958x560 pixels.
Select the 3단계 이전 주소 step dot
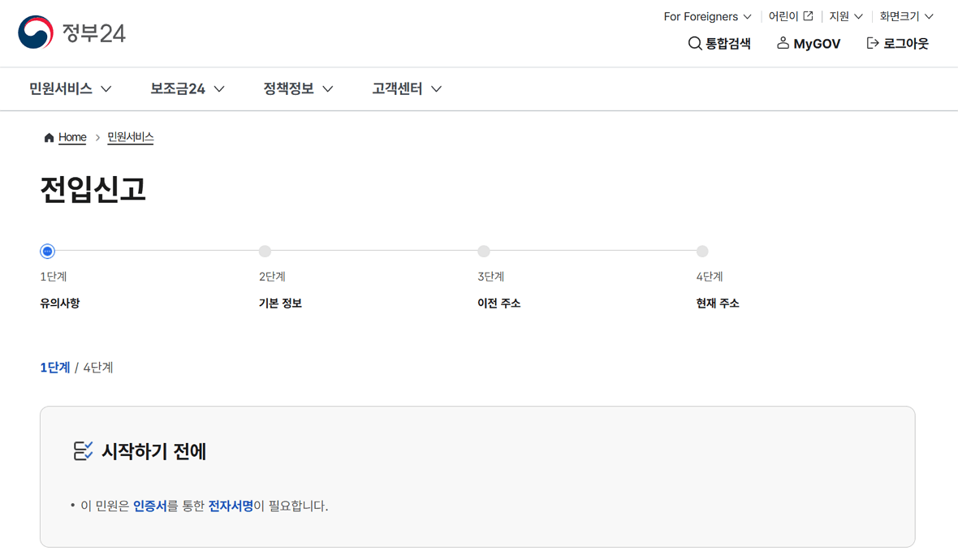(484, 251)
